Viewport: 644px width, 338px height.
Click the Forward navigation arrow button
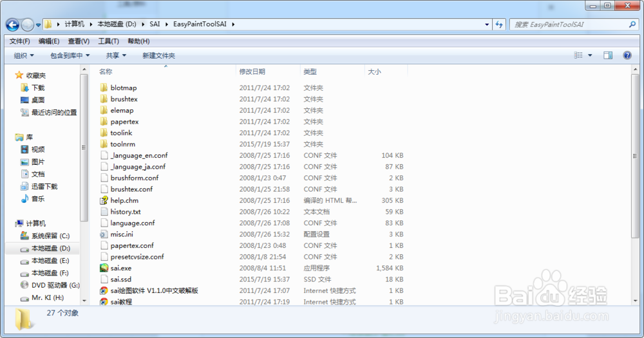tap(28, 25)
